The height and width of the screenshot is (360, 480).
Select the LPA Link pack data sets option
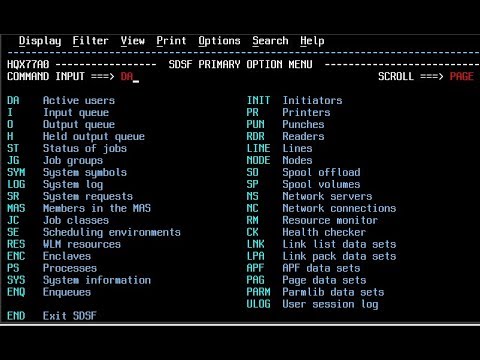point(322,256)
